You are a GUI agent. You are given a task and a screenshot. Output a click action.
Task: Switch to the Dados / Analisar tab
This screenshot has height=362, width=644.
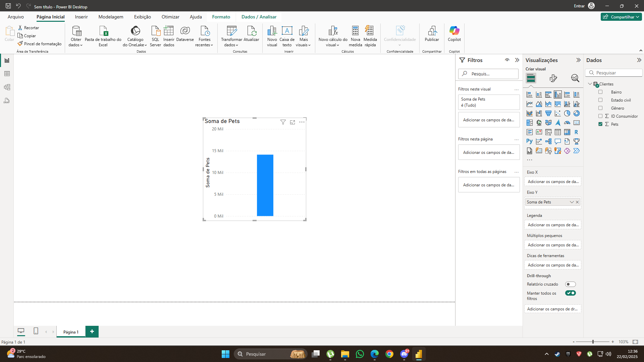point(259,17)
